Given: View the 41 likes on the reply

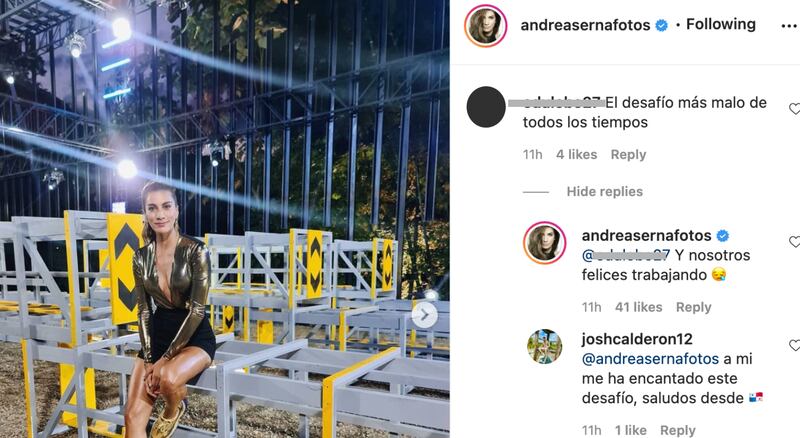Looking at the screenshot, I should [638, 307].
